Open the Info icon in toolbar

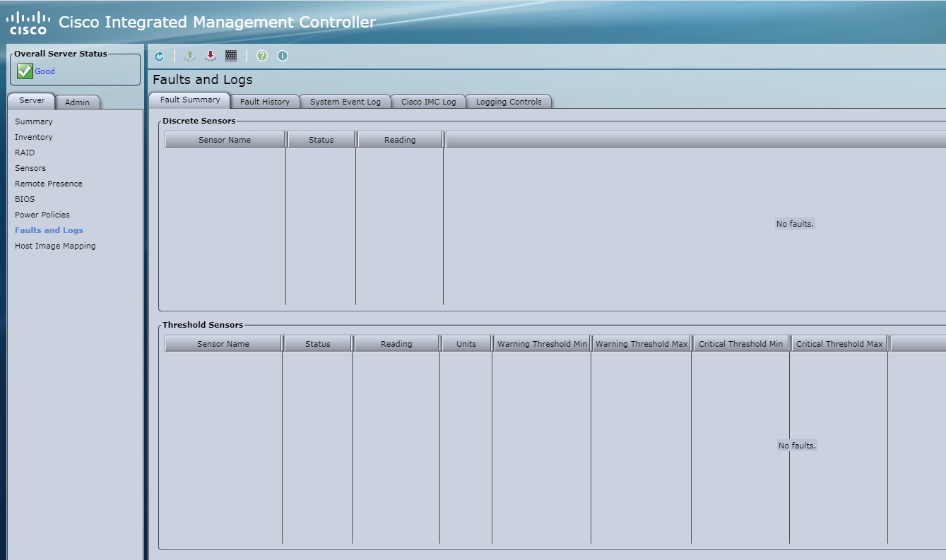[283, 56]
